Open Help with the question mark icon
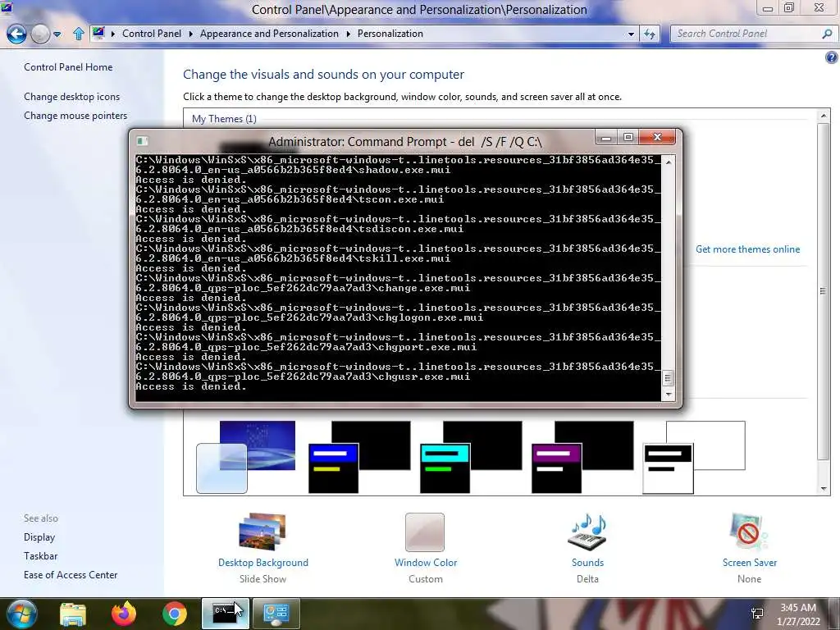840x630 pixels. (832, 57)
